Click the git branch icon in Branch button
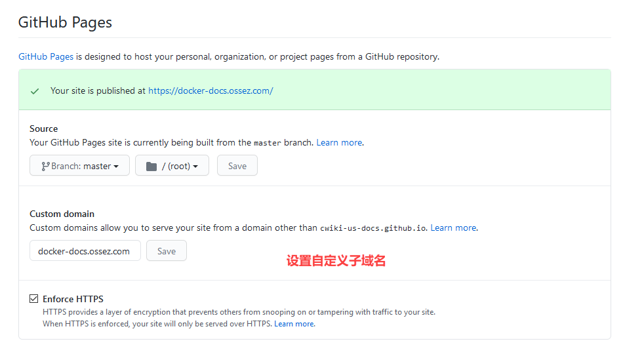This screenshot has width=644, height=354. (45, 167)
